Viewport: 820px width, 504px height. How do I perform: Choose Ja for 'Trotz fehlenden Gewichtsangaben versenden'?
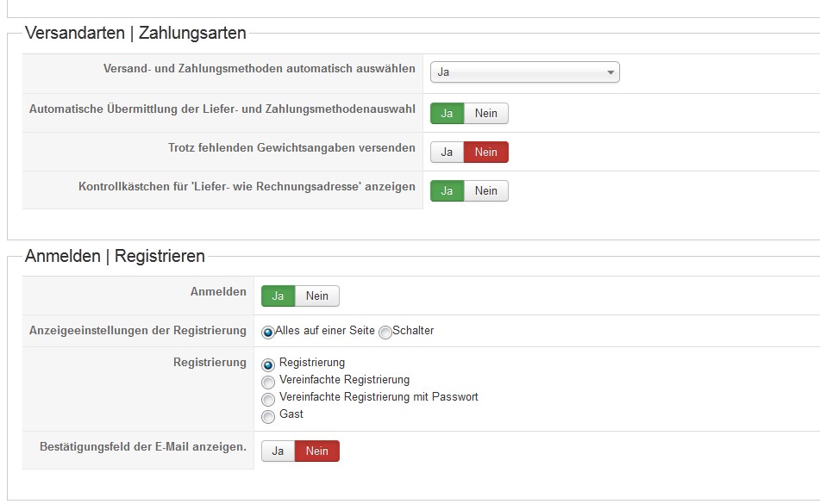[447, 152]
